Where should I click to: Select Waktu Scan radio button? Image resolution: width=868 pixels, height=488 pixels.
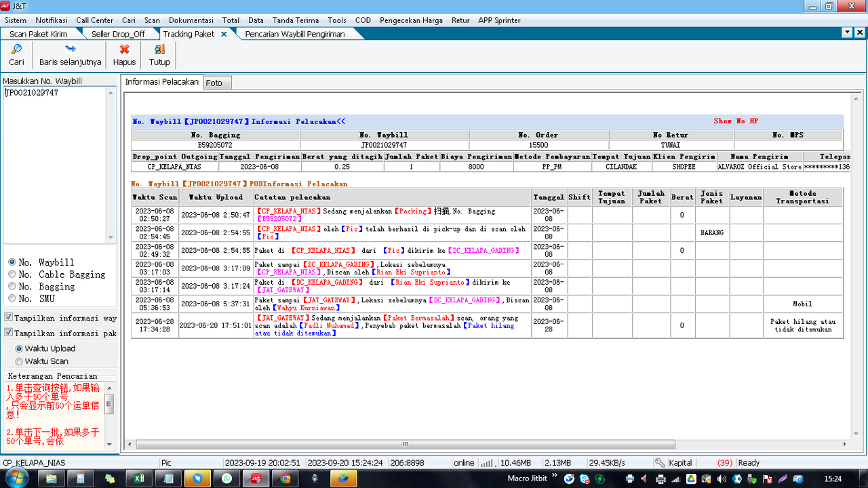(19, 361)
